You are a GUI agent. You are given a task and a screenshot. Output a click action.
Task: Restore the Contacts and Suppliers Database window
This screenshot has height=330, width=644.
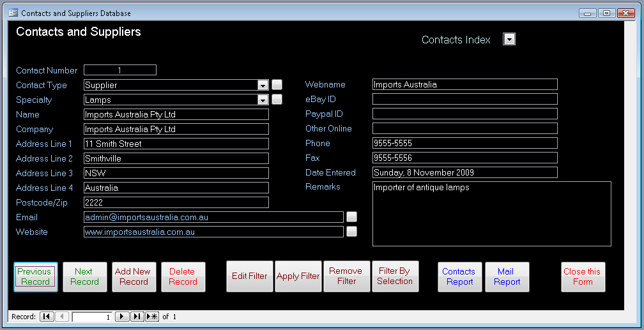click(x=607, y=13)
